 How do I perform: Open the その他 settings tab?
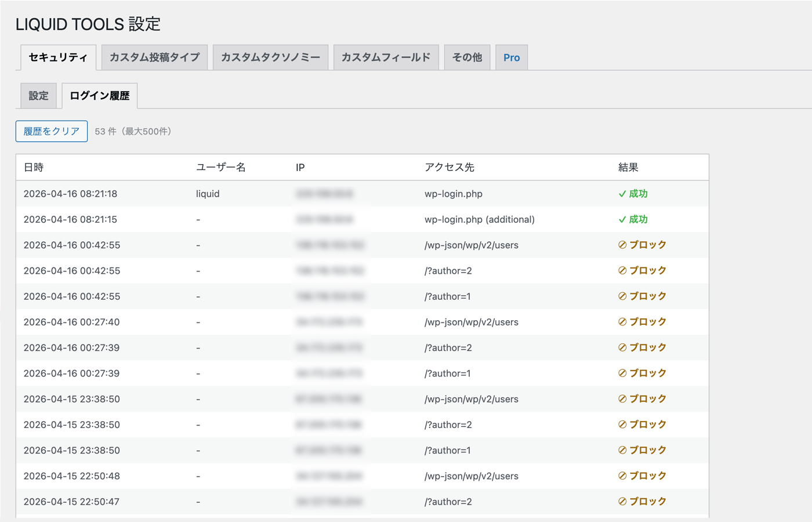(467, 57)
